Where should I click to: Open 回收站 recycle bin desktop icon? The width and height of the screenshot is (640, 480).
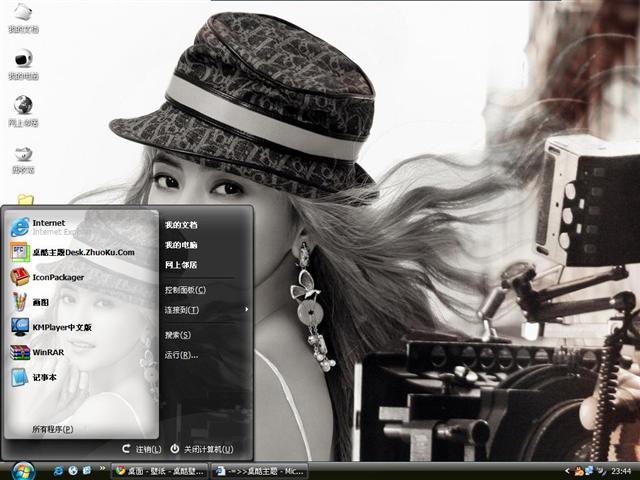(x=23, y=160)
